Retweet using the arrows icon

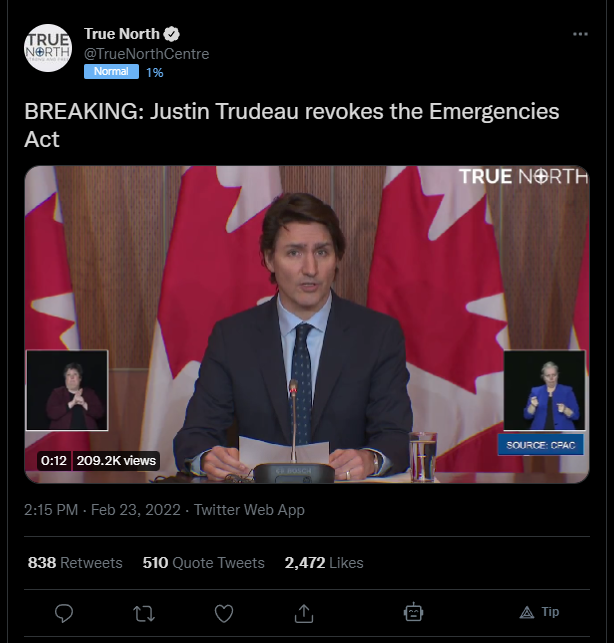coord(144,613)
